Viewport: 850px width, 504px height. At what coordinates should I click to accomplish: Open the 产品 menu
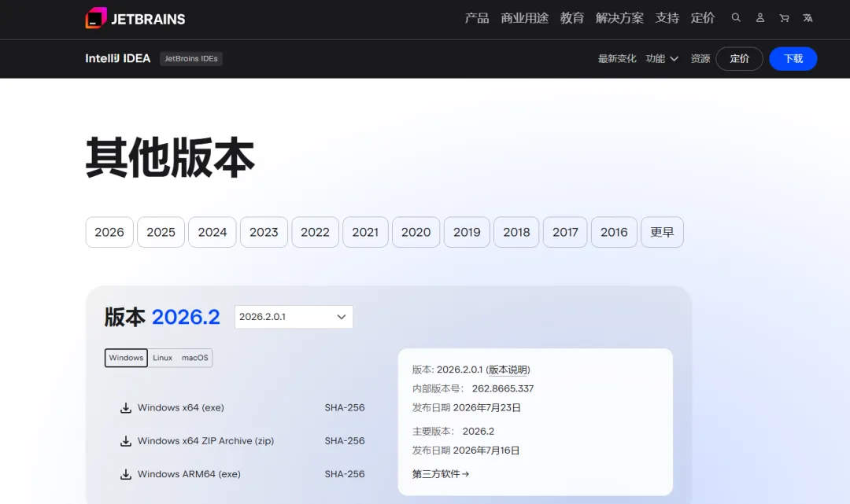coord(476,18)
